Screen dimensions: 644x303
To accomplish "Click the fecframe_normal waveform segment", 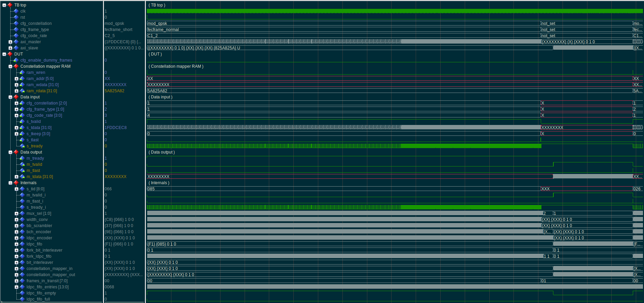I will tap(343, 30).
